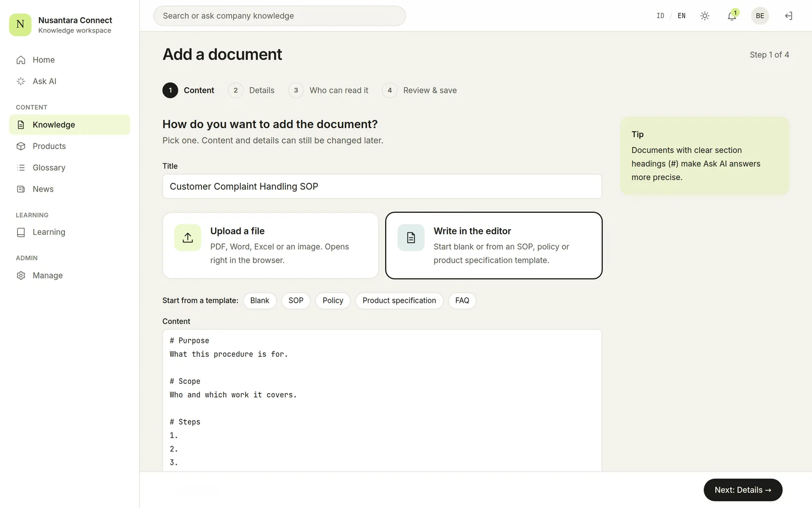Choose the SOP template chip

point(296,301)
